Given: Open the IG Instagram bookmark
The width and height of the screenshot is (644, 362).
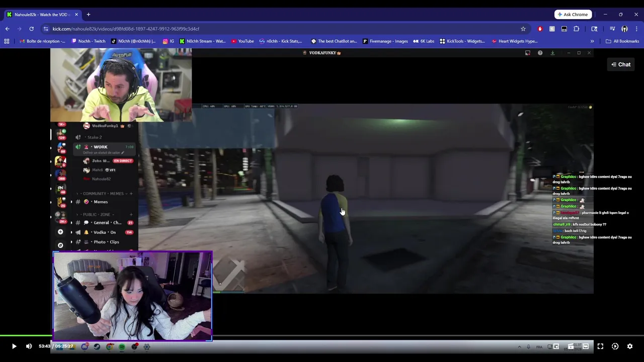Looking at the screenshot, I should click(x=169, y=41).
